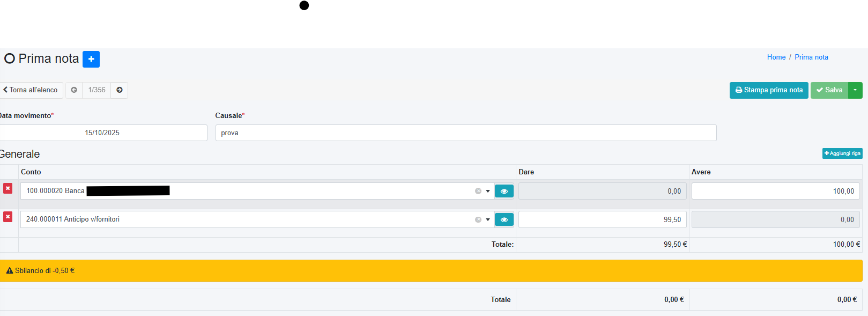Viewport: 868px width, 316px height.
Task: Click the blue plus icon beside Prima nota
Action: tap(91, 59)
